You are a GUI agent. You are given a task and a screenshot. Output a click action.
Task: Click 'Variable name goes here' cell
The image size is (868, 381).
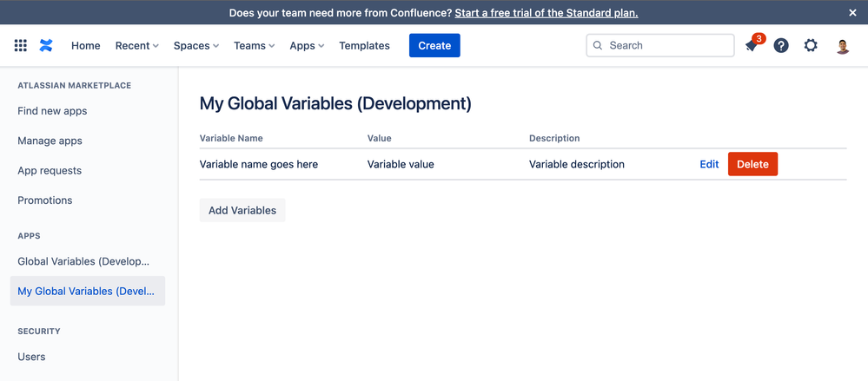259,164
